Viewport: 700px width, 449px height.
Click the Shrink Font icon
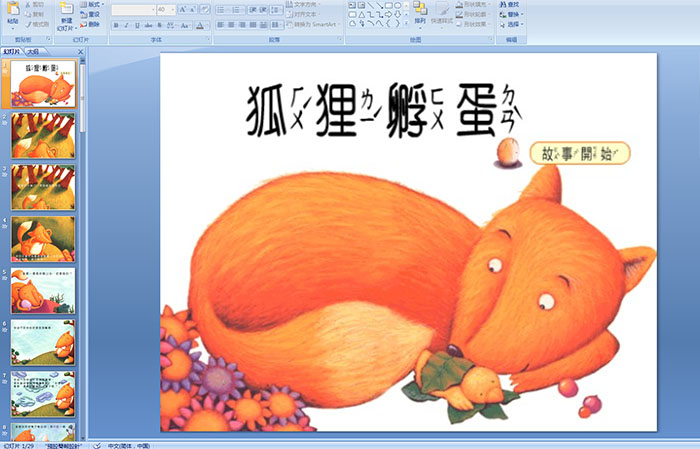click(x=193, y=10)
